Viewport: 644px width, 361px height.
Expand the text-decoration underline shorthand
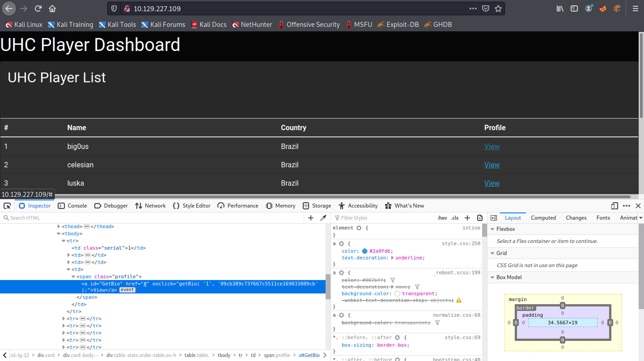coord(392,258)
